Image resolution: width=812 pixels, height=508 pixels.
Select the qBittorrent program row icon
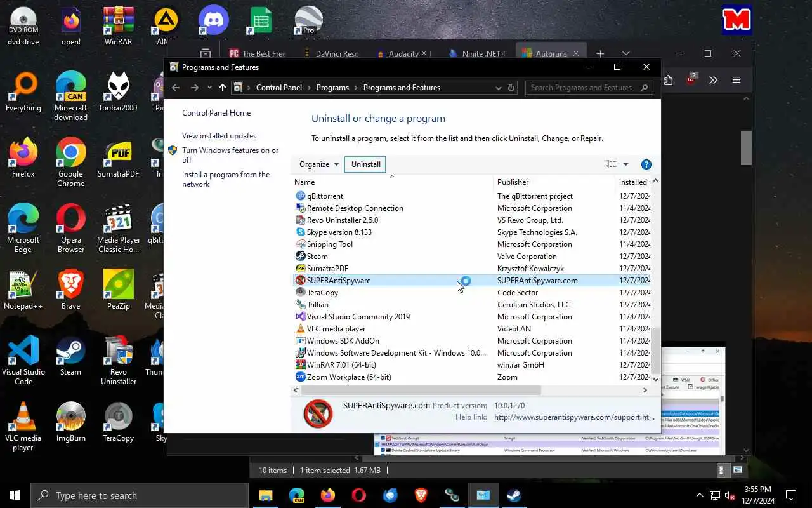pos(301,196)
